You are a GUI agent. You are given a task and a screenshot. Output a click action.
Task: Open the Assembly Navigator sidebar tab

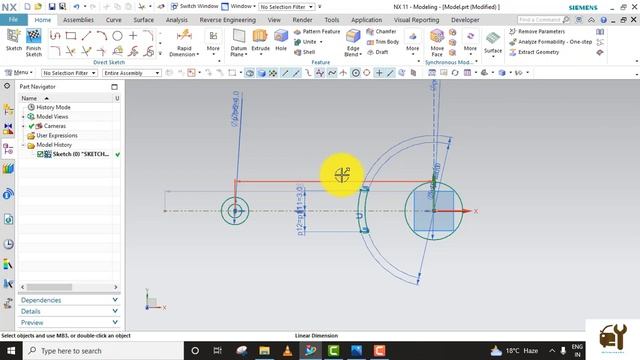pyautogui.click(x=8, y=109)
